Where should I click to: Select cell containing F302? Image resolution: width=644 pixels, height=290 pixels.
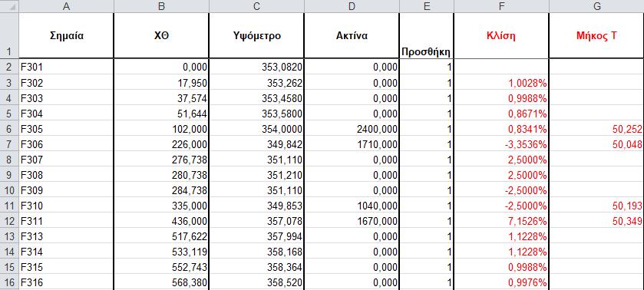click(66, 84)
